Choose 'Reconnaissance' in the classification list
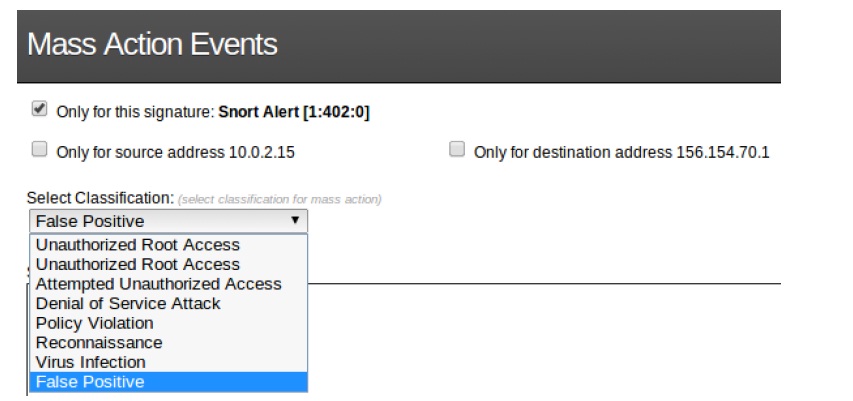The image size is (853, 401). pos(99,342)
